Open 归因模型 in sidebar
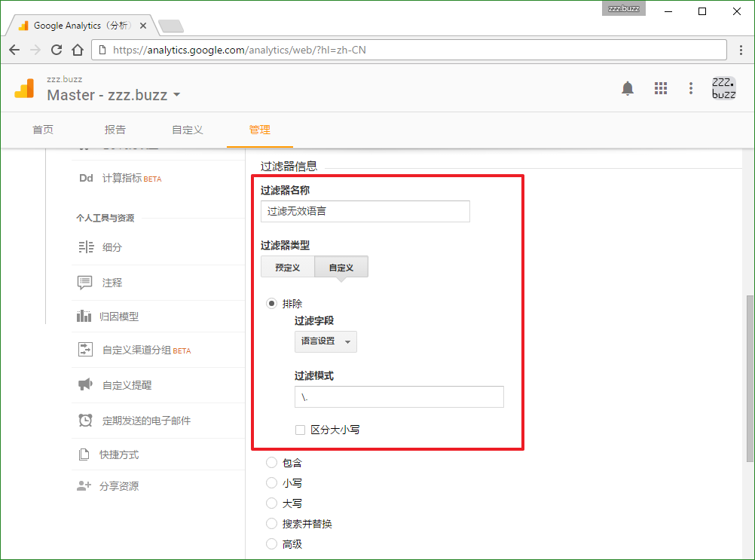The image size is (755, 560). click(119, 317)
